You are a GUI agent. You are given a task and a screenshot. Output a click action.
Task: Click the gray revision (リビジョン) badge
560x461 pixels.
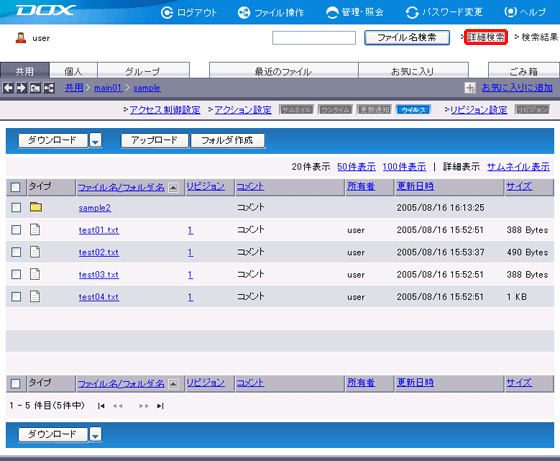coord(532,110)
